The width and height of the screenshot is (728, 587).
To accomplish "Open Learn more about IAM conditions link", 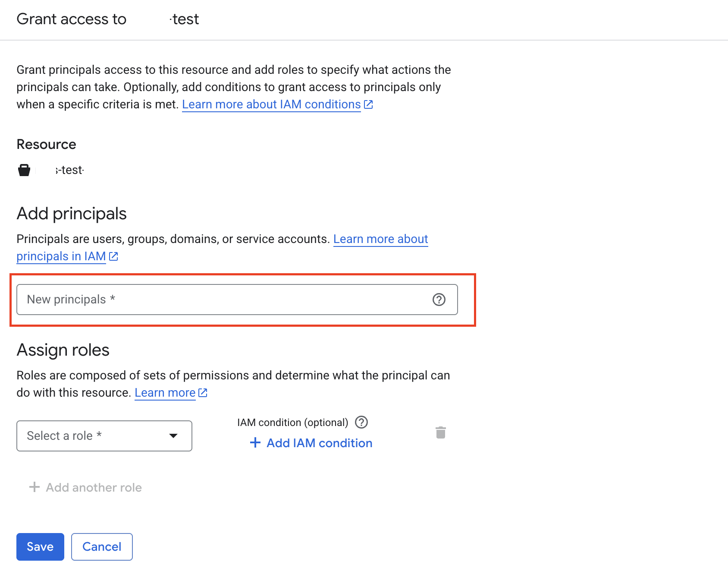I will (x=271, y=104).
